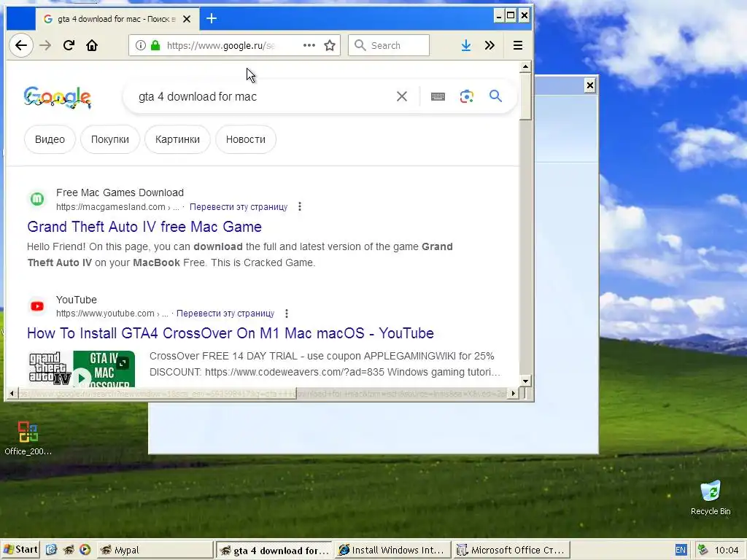Open a new browser tab
Image resolution: width=747 pixels, height=560 pixels.
click(212, 18)
